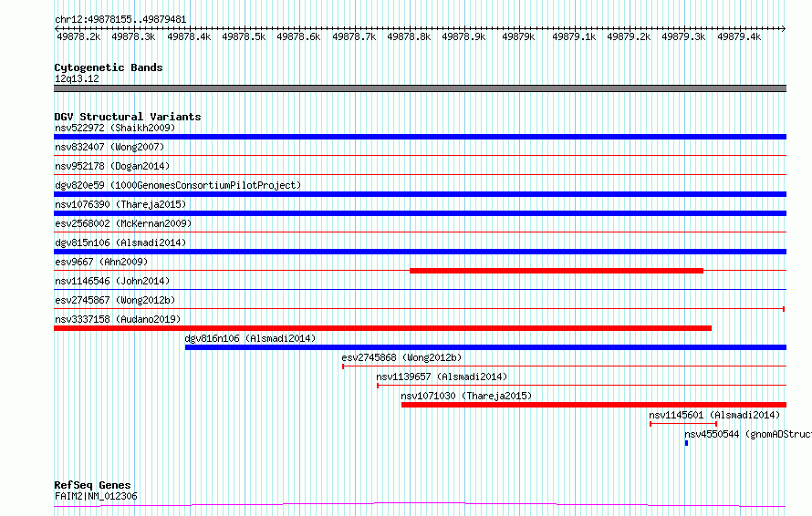Click the 49878.8k ruler tick label
The height and width of the screenshot is (516, 812).
[409, 36]
